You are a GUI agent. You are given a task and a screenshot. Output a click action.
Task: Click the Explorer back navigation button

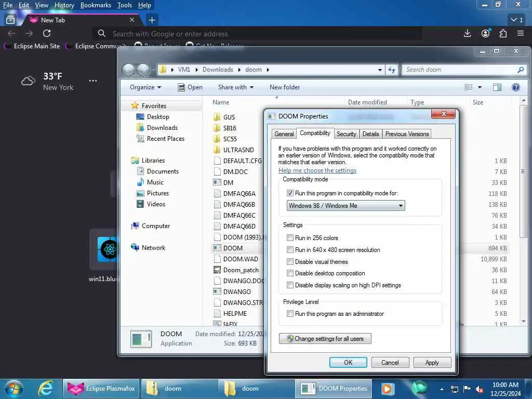pyautogui.click(x=129, y=70)
